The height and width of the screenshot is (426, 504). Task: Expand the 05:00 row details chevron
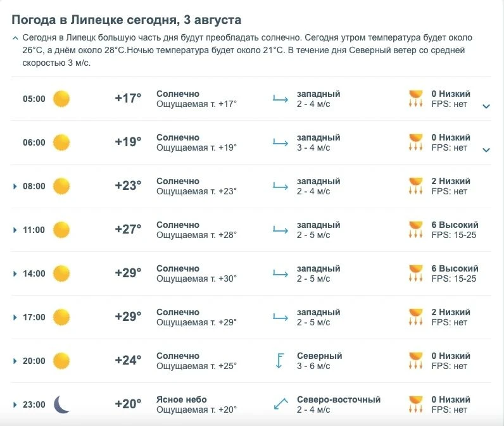point(486,106)
